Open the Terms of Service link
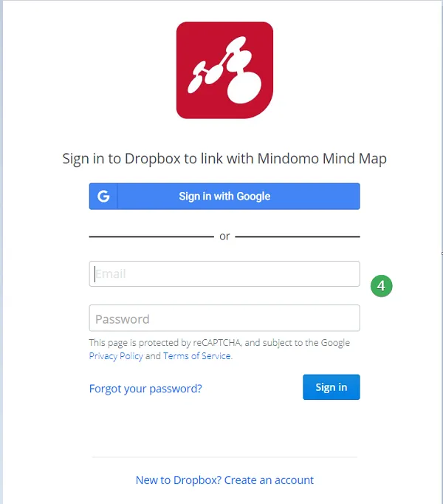 [197, 355]
